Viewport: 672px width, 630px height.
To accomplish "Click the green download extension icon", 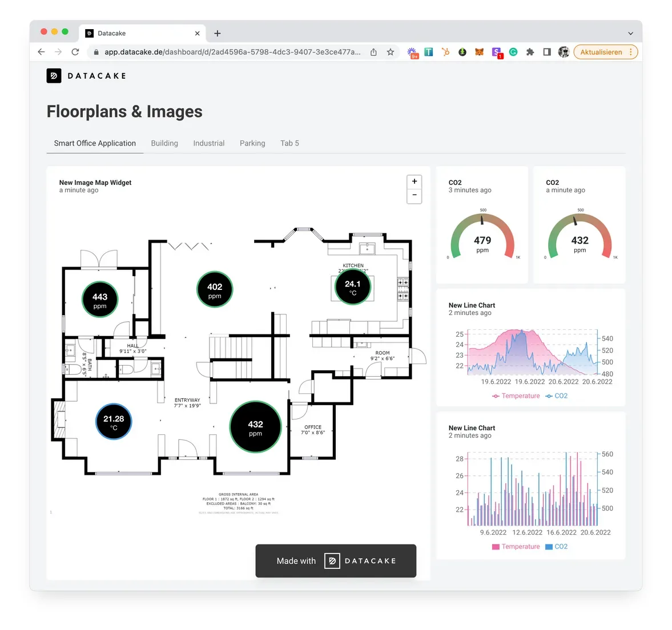I will [x=462, y=52].
